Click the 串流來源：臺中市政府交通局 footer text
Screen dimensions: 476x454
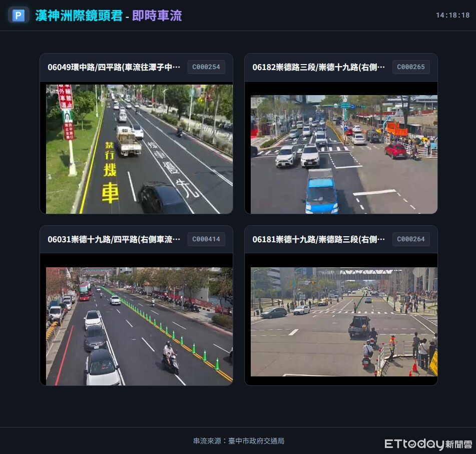tap(238, 441)
